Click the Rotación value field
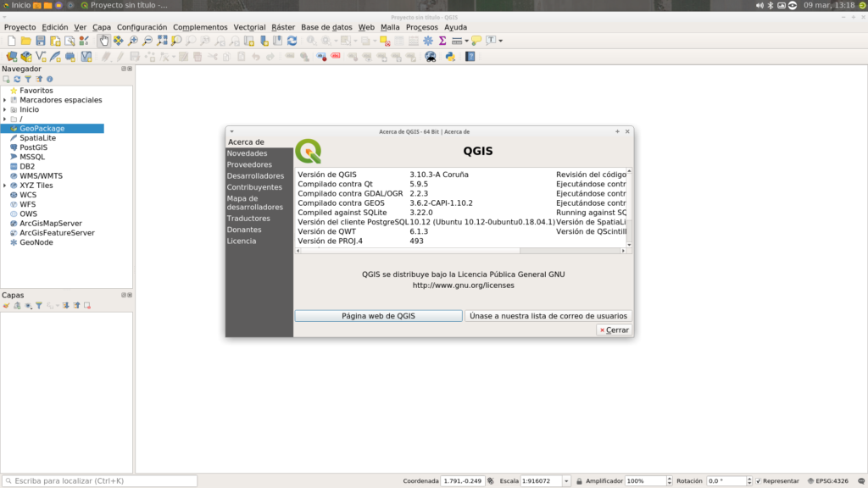Image resolution: width=868 pixels, height=488 pixels. 726,481
